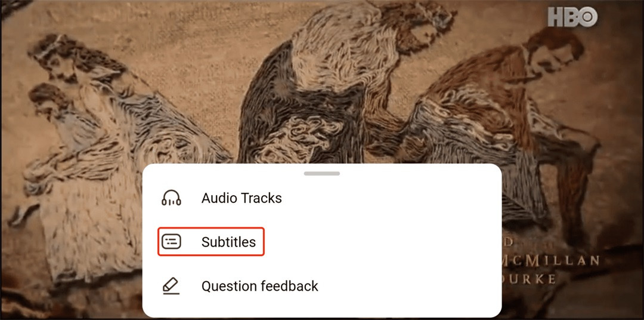
Task: Select the Subtitles text label
Action: tap(228, 242)
